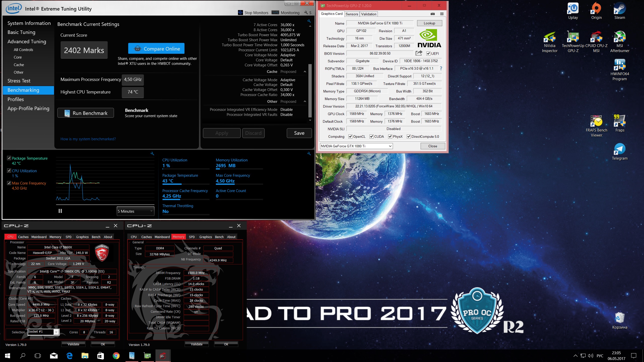Click wrench settings icon above XTU settings list
This screenshot has width=644, height=362.
(309, 21)
